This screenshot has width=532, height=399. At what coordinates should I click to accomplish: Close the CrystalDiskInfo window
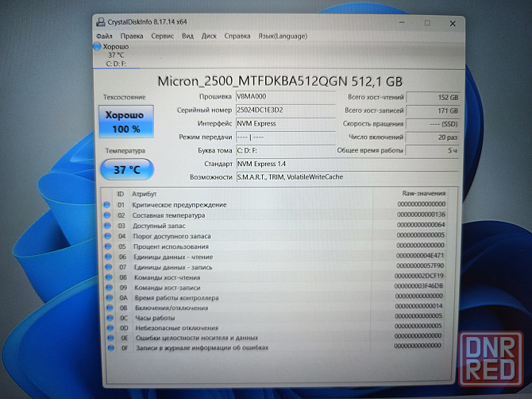click(453, 23)
